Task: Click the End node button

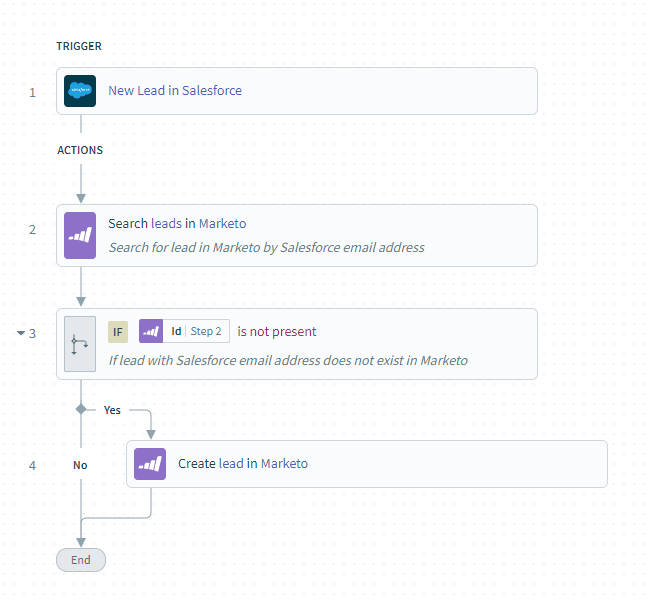Action: point(81,560)
